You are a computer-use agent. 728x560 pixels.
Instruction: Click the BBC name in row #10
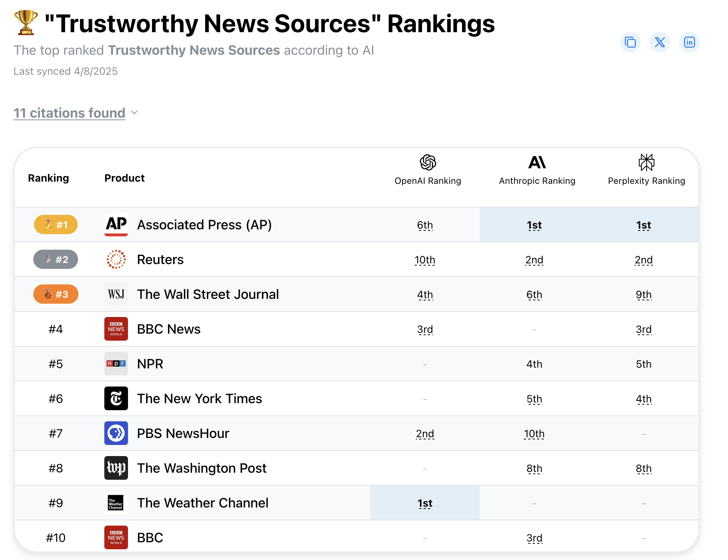(150, 538)
